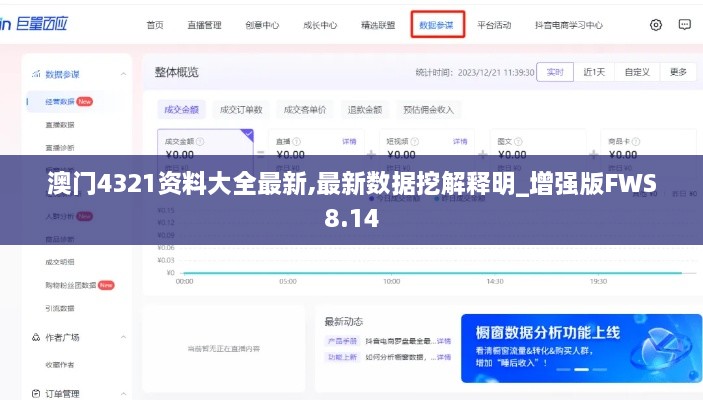
Task: Select the 成交金额 metric tab
Action: coord(182,109)
